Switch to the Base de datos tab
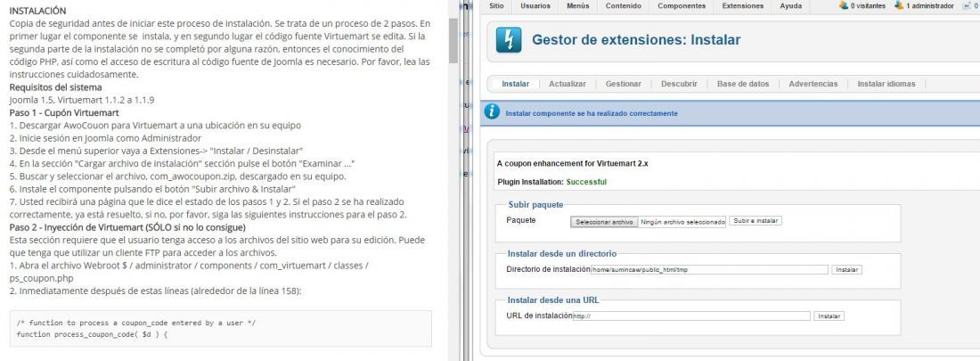 743,84
